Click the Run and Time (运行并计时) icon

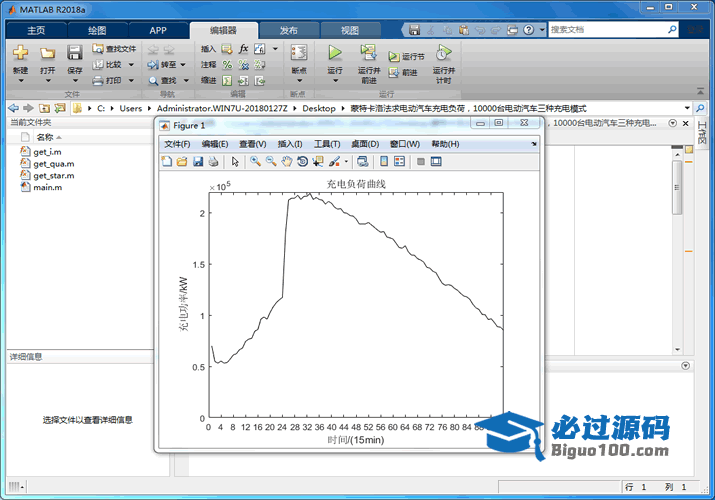click(x=443, y=53)
